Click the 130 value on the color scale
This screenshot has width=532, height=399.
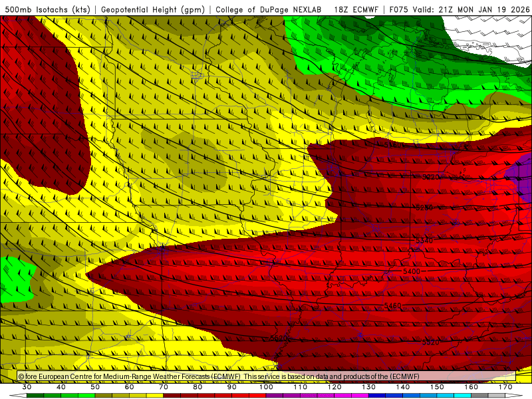(x=369, y=387)
